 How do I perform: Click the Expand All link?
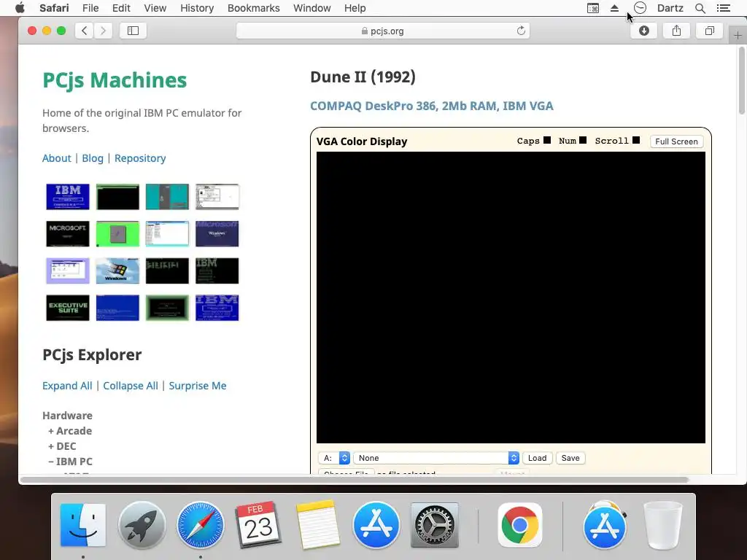(67, 386)
